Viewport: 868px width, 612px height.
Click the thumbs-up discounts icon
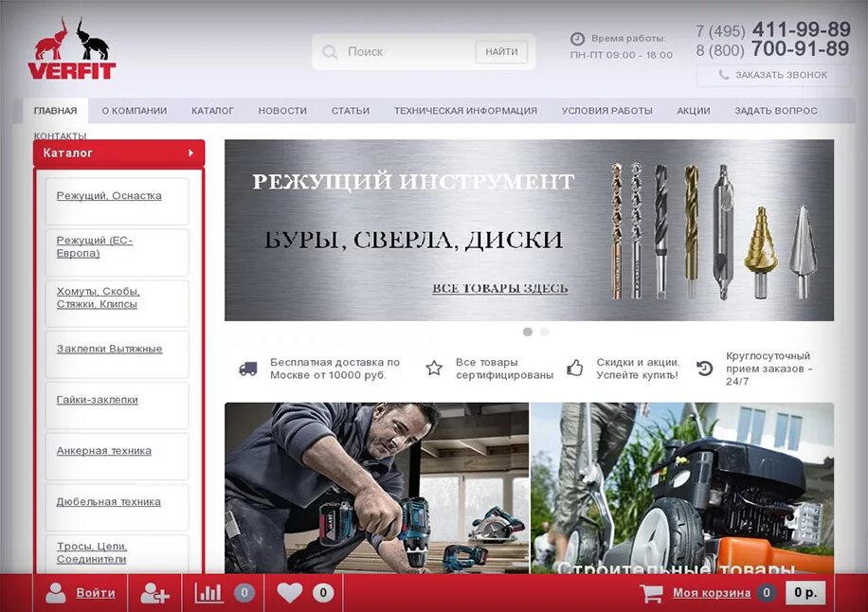click(575, 368)
